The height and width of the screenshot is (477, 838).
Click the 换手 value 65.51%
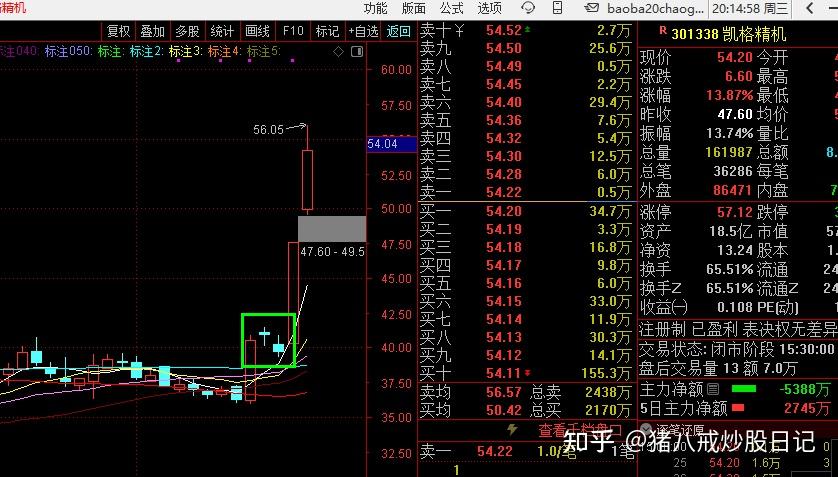click(730, 269)
